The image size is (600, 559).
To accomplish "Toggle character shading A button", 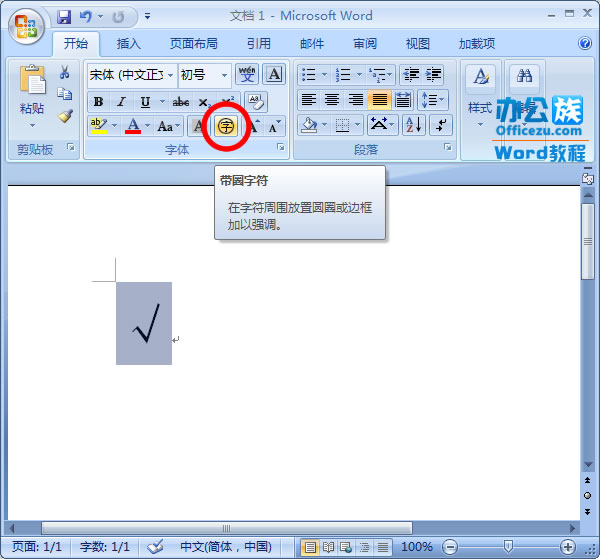I will (198, 126).
